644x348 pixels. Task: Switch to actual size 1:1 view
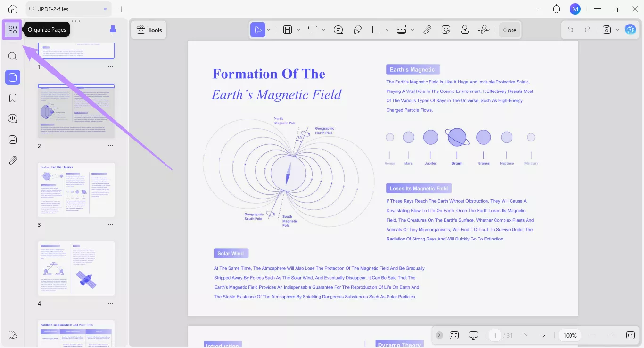pyautogui.click(x=630, y=335)
